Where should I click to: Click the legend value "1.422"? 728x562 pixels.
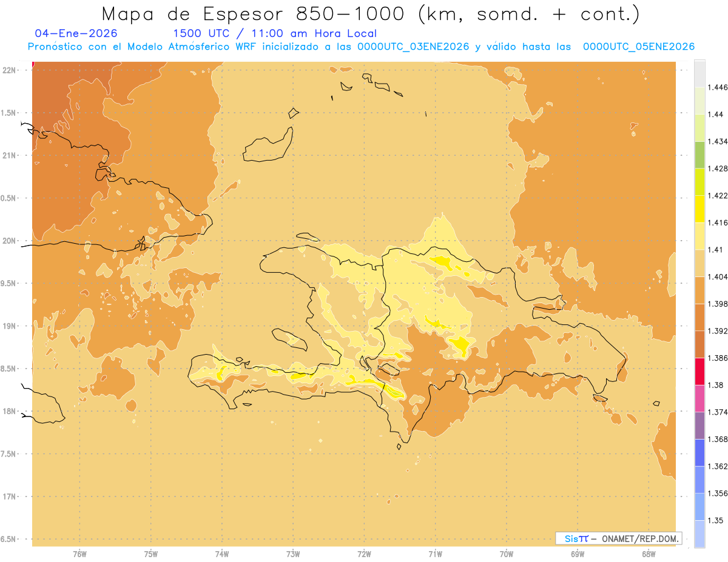click(719, 195)
